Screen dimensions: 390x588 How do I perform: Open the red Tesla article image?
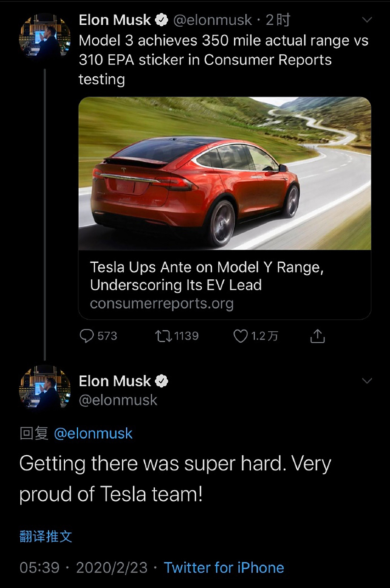225,173
